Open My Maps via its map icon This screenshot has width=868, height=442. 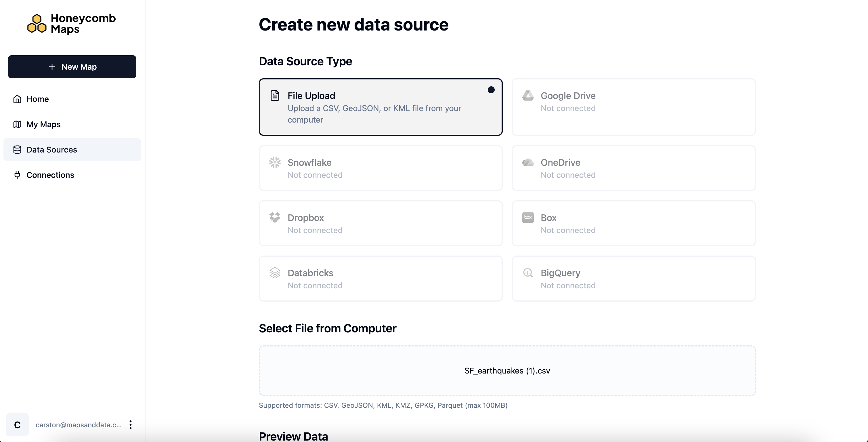pyautogui.click(x=17, y=124)
